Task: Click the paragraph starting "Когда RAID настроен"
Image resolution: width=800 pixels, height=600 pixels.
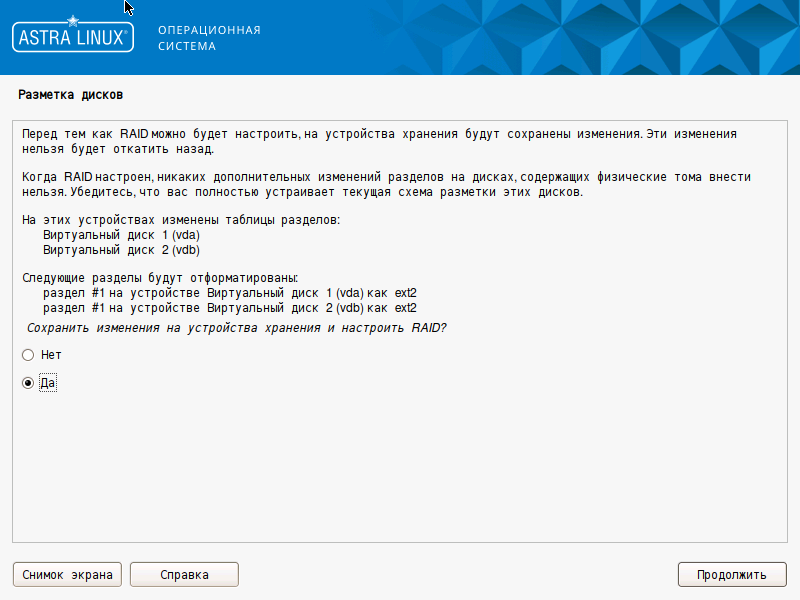Action: pyautogui.click(x=380, y=184)
